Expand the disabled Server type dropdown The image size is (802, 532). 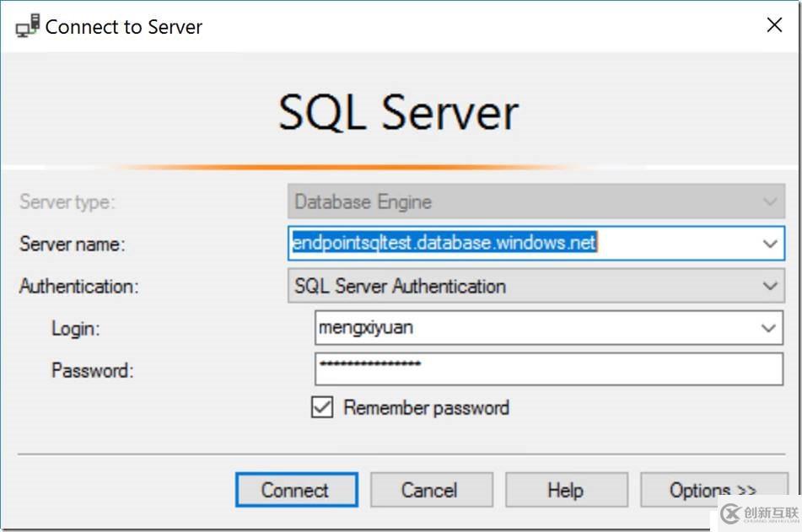click(769, 202)
